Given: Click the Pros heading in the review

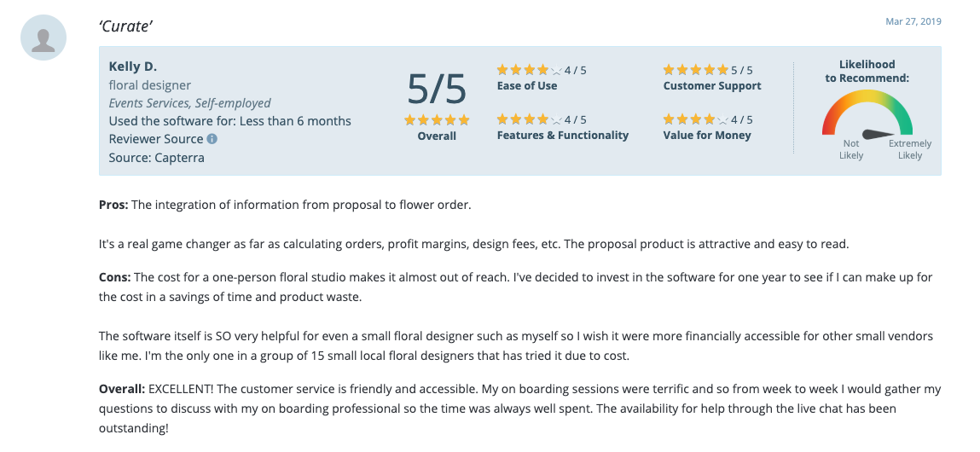Looking at the screenshot, I should click(x=113, y=205).
